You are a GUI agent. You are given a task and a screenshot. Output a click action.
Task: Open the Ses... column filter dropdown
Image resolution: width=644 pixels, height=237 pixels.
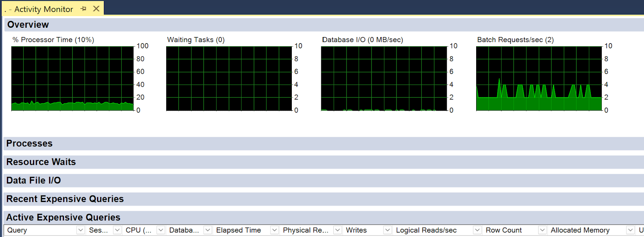[x=117, y=230]
